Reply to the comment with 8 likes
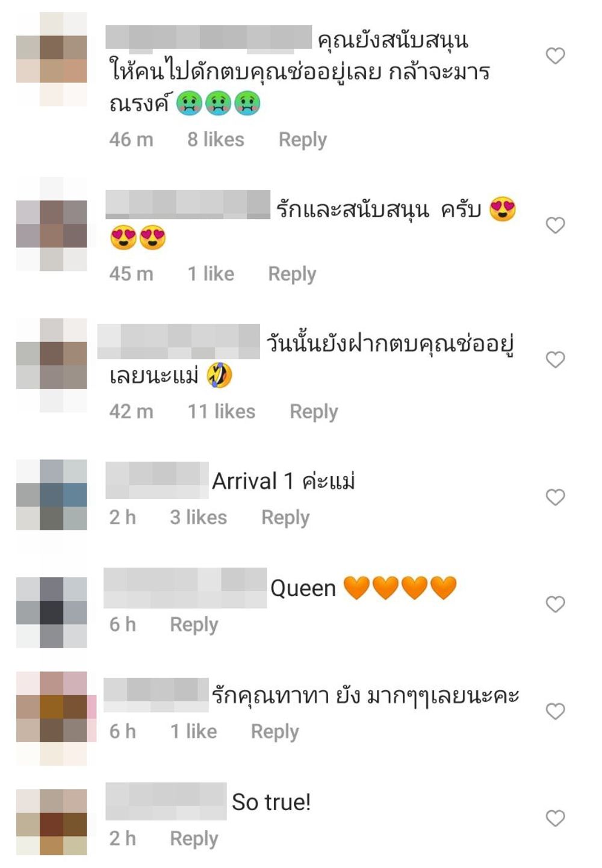 coord(302,140)
